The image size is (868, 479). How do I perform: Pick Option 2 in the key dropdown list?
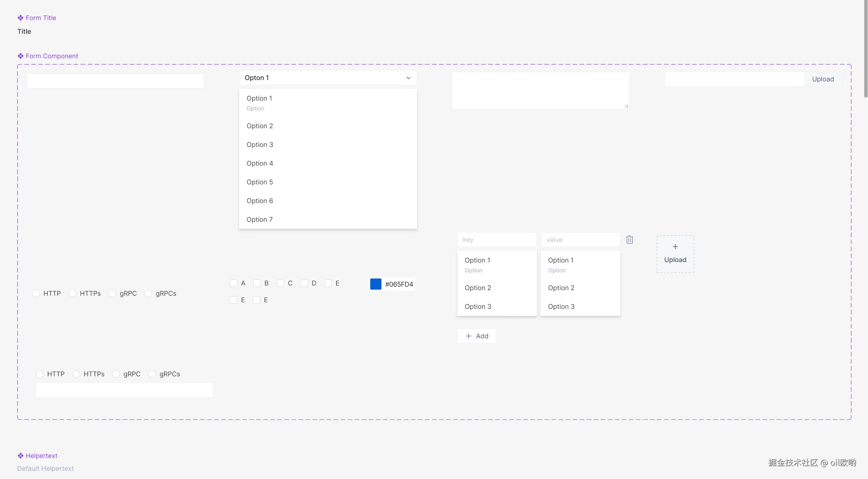coord(478,288)
